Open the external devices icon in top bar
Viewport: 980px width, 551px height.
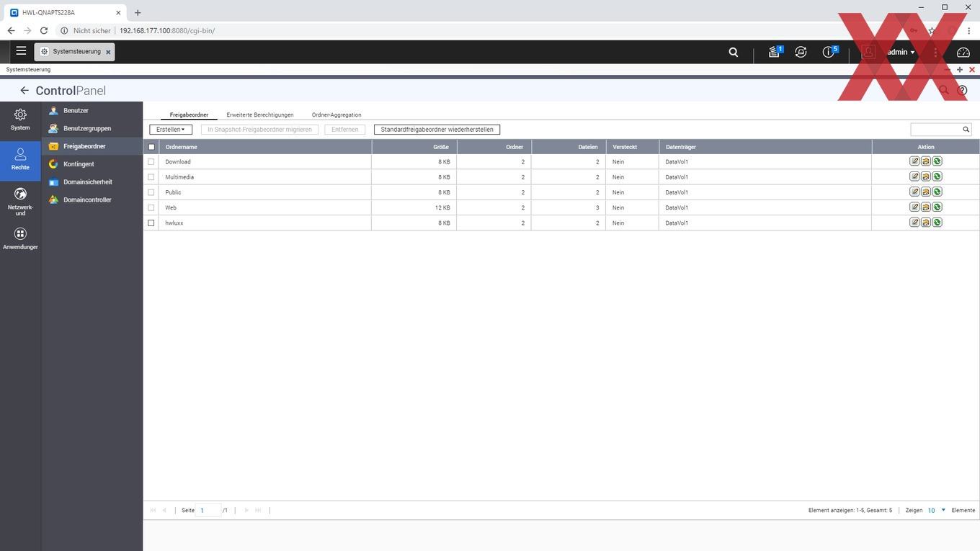click(x=801, y=52)
